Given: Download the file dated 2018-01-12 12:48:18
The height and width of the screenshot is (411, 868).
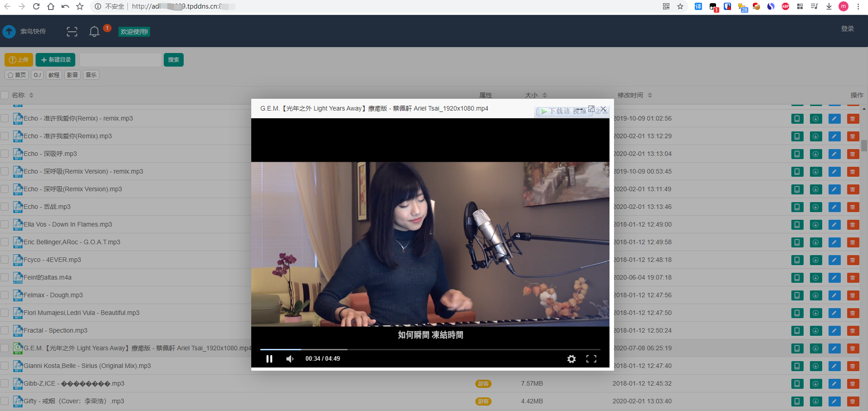Looking at the screenshot, I should pyautogui.click(x=816, y=260).
